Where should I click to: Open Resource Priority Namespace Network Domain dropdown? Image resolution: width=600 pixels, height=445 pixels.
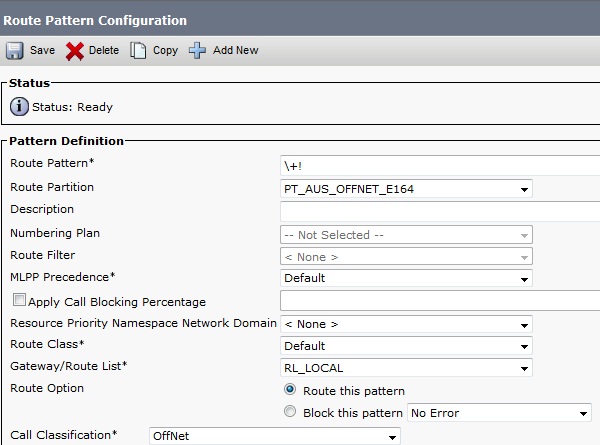(x=406, y=324)
